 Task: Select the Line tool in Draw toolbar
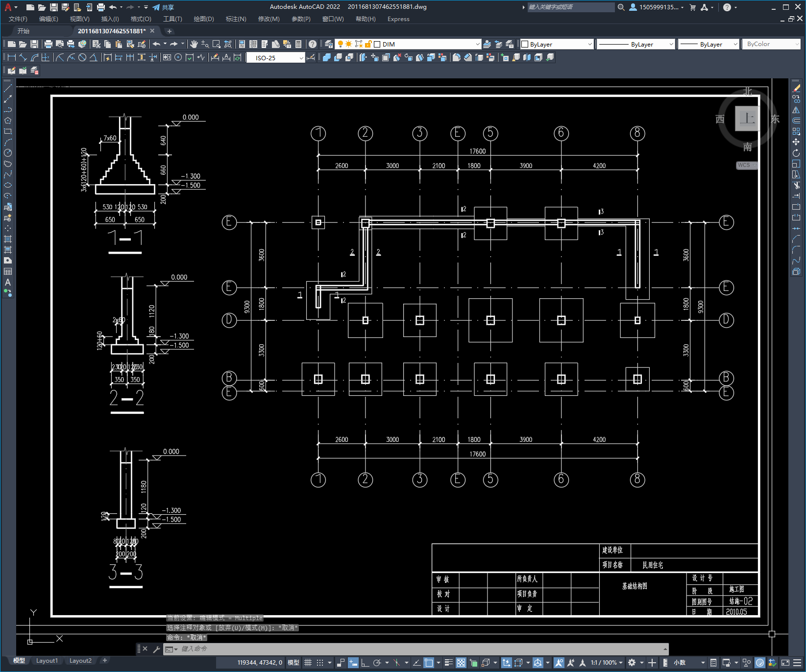coord(8,89)
